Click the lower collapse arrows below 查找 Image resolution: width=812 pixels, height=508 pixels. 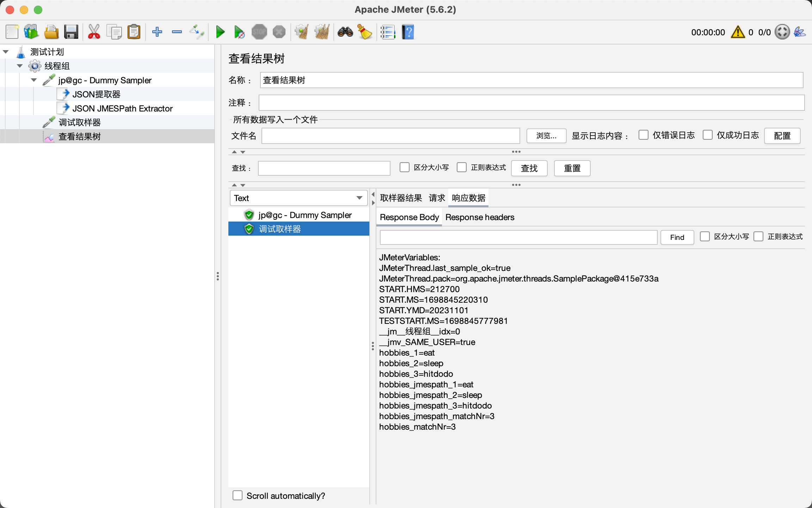[x=239, y=185]
